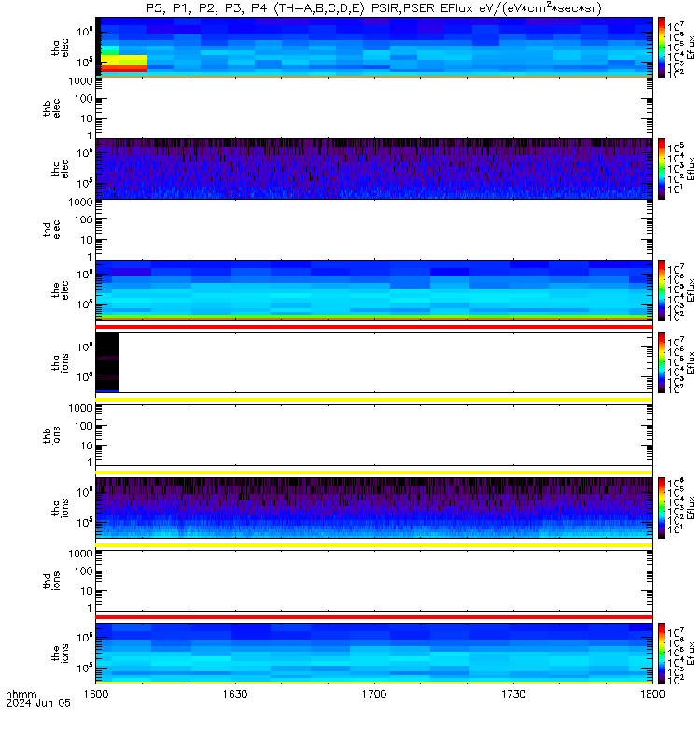Click the 1700 time axis label
The width and height of the screenshot is (700, 747).
[x=374, y=694]
